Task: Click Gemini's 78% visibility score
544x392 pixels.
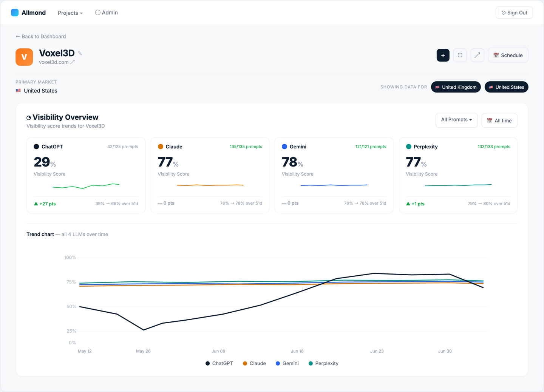Action: 293,162
